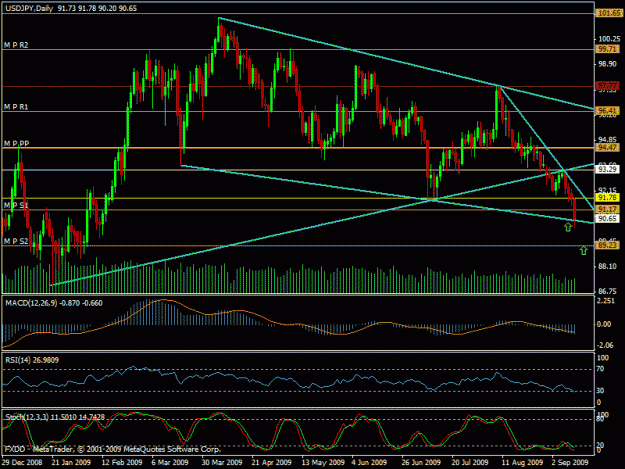Click the 11 Aug 2009 date label
This screenshot has width=625, height=469.
(522, 462)
